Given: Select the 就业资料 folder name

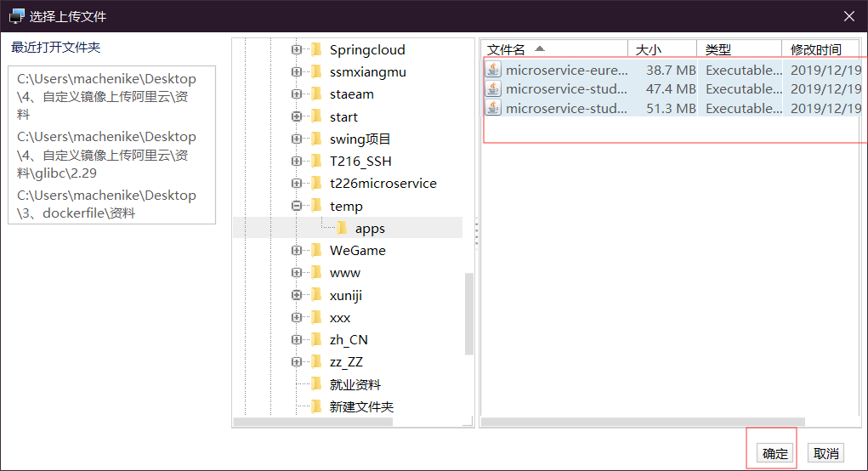Looking at the screenshot, I should [x=355, y=384].
